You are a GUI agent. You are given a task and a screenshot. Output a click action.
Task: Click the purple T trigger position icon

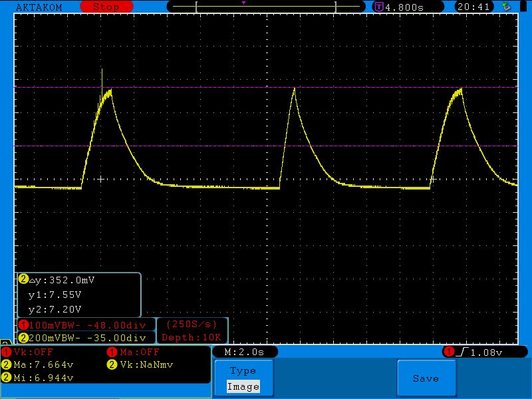click(x=379, y=7)
